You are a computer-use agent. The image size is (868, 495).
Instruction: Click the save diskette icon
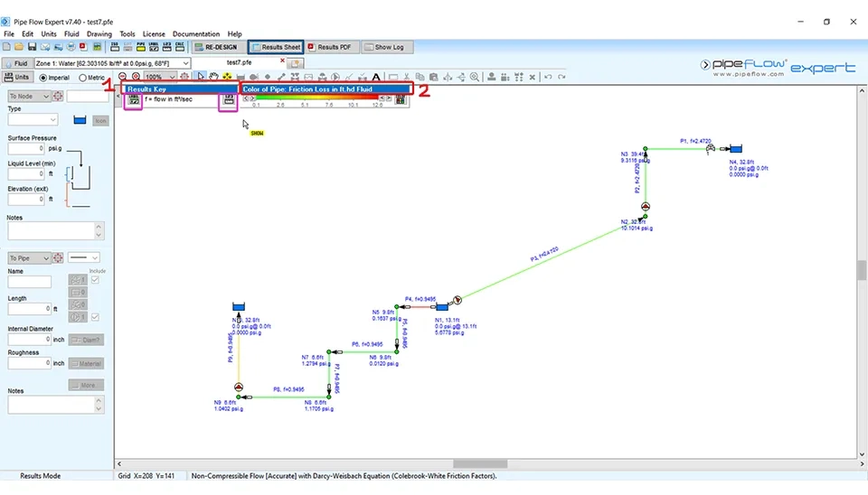coord(32,47)
